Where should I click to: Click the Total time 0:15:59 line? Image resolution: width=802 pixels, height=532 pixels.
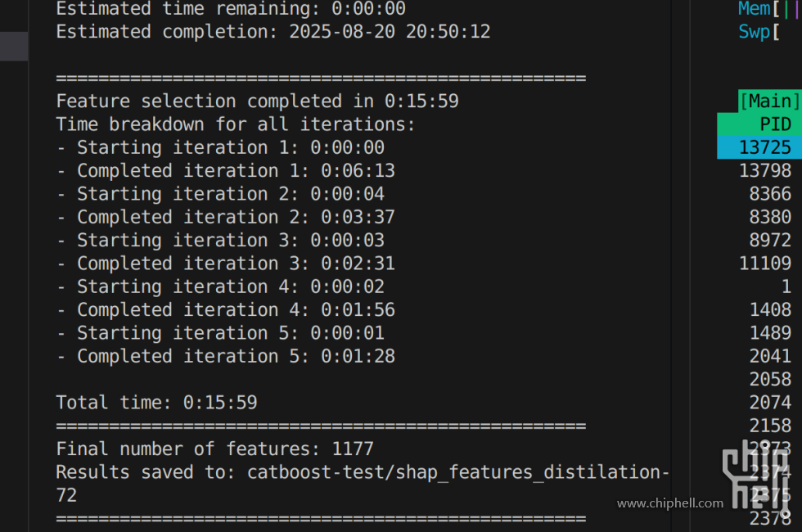[156, 403]
